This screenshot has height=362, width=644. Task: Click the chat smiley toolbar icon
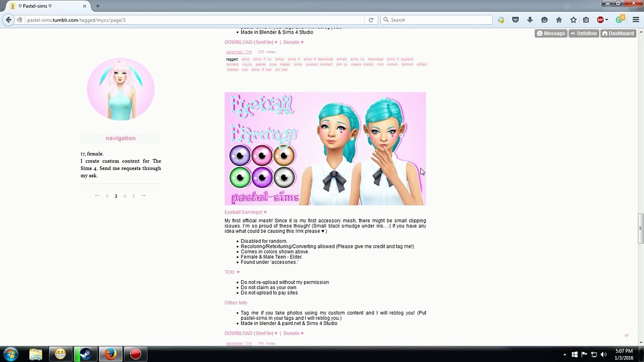pyautogui.click(x=544, y=20)
